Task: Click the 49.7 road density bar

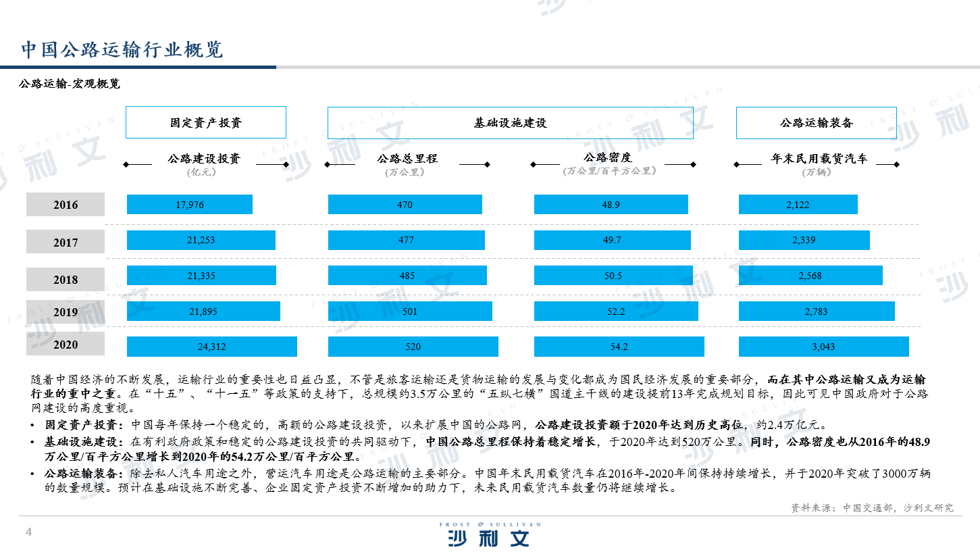Action: 613,240
